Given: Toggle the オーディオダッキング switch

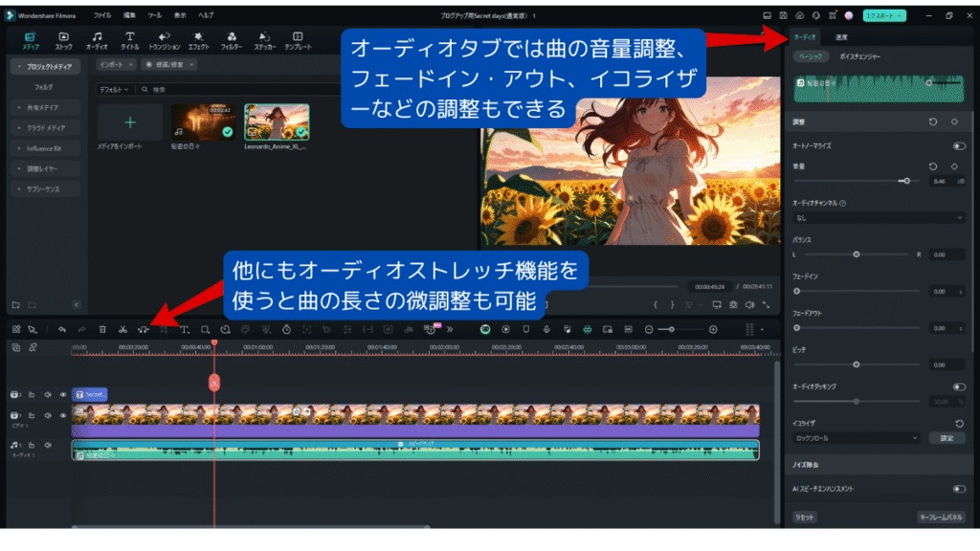Looking at the screenshot, I should tap(959, 387).
